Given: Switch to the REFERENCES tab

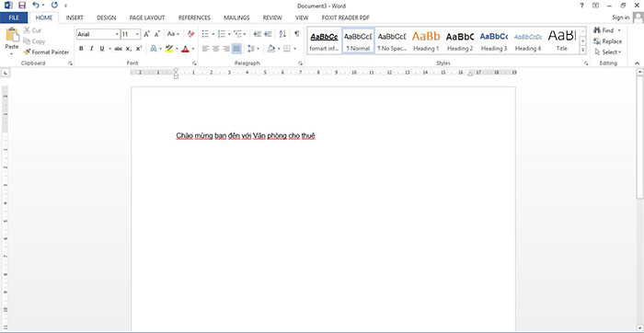Looking at the screenshot, I should (x=194, y=17).
